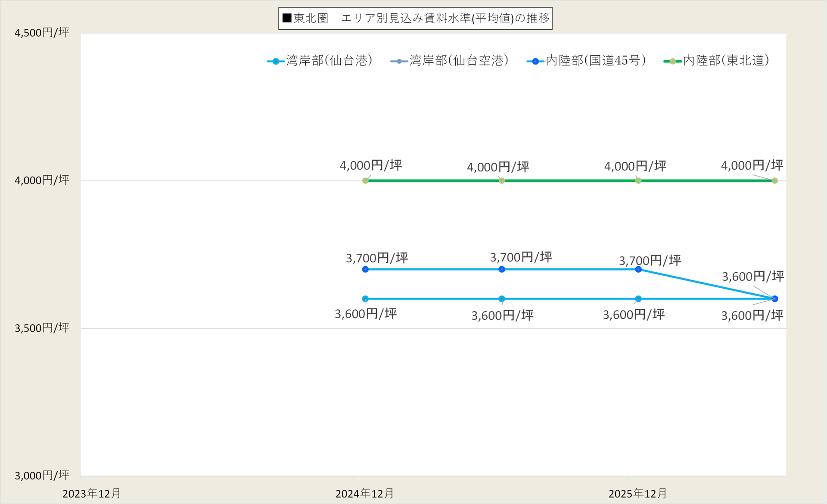The image size is (827, 504).
Task: Click the 2024年12月 x-axis label
Action: click(365, 493)
